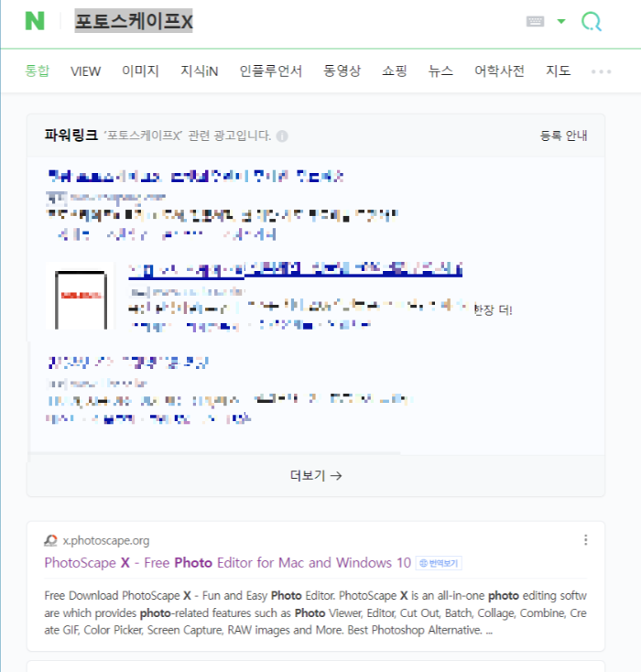Image resolution: width=641 pixels, height=672 pixels.
Task: Open the 동영상 tab
Action: 342,70
